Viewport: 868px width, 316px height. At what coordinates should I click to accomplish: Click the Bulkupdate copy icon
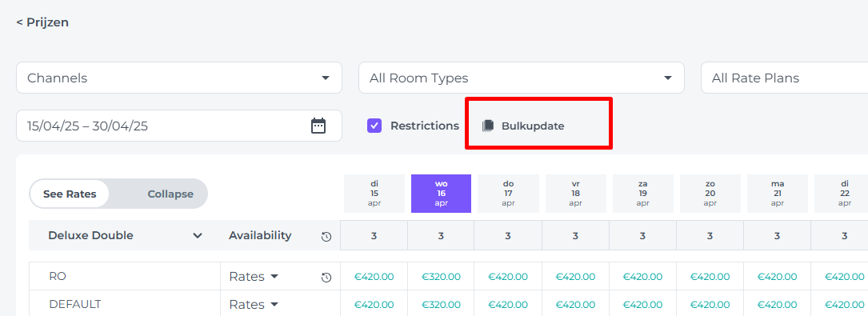(x=488, y=126)
